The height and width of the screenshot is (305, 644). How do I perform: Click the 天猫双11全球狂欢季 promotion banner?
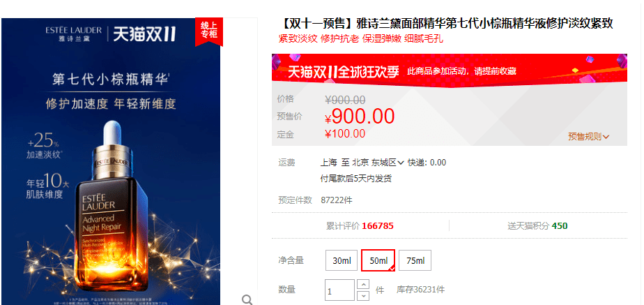(450, 70)
